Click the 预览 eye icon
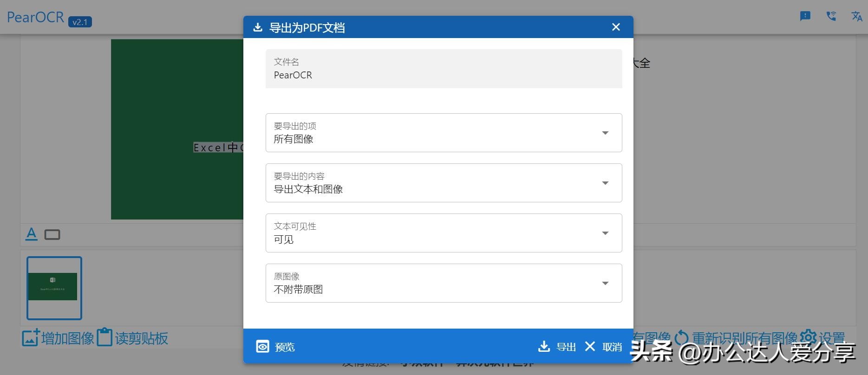 (x=262, y=347)
